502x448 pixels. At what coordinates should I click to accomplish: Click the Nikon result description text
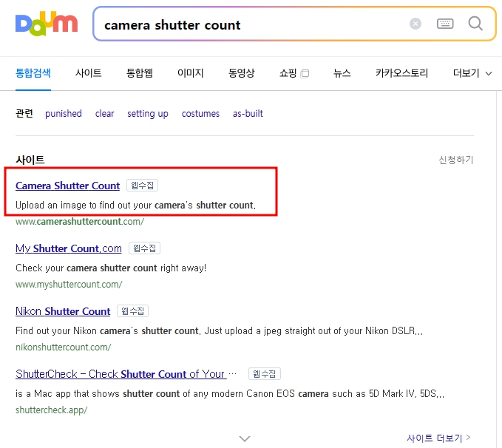(220, 330)
